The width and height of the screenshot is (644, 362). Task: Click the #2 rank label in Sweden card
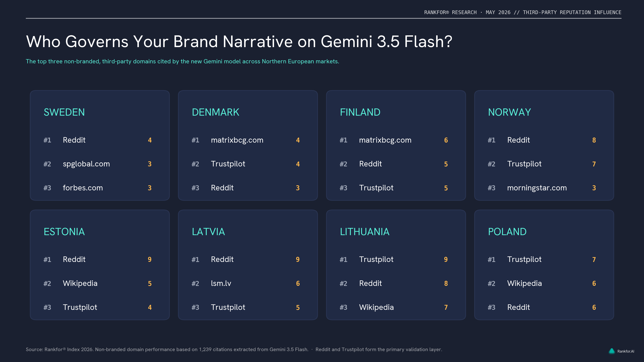click(x=47, y=164)
